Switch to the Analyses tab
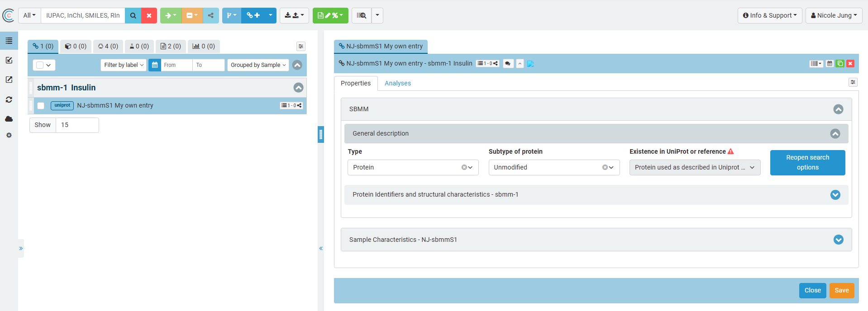Screen dimensions: 868x311 [x=397, y=83]
